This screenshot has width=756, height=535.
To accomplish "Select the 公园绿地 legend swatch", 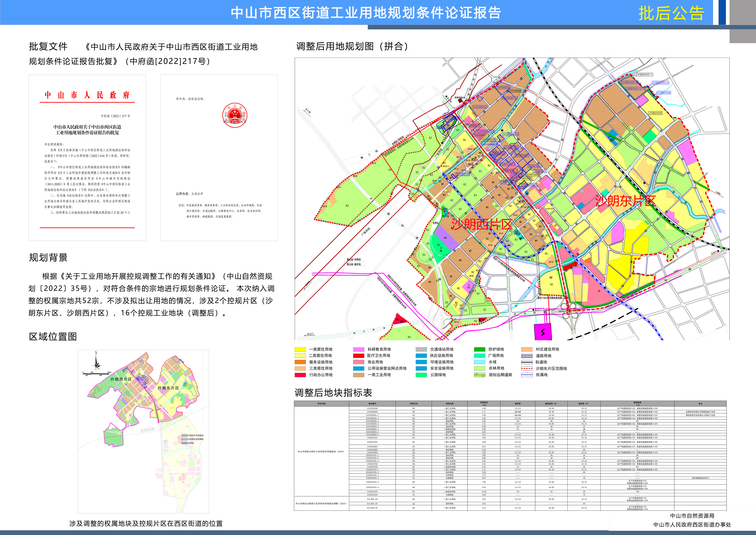I will [421, 375].
